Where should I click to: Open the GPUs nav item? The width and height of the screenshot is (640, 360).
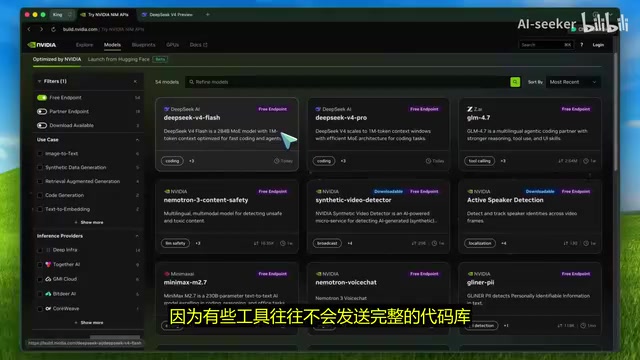pyautogui.click(x=173, y=45)
